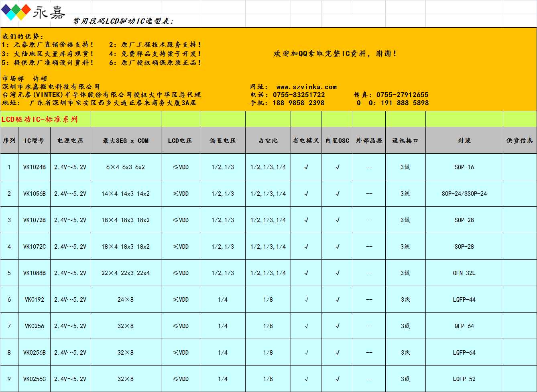Select the 偏置电压 header cell

[223, 140]
